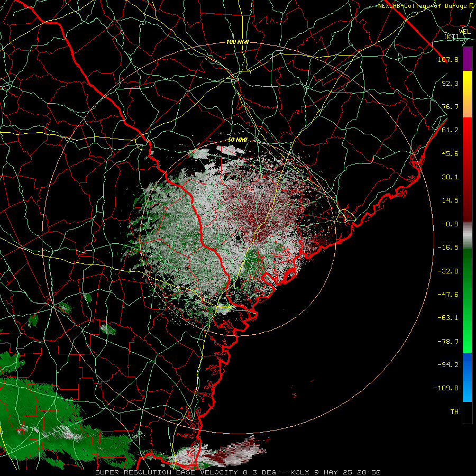Click the VEL legend heading
Screen dimensions: 476x476
(464, 31)
